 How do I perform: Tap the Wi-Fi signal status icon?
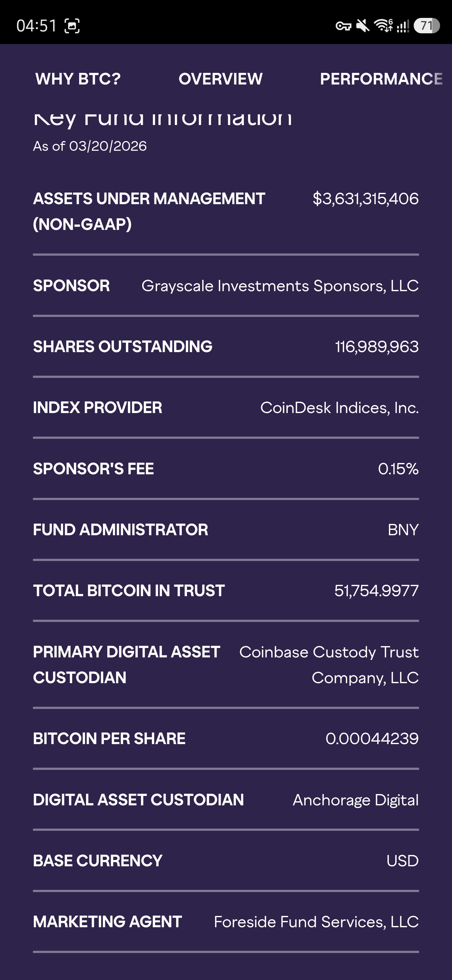pos(383,25)
